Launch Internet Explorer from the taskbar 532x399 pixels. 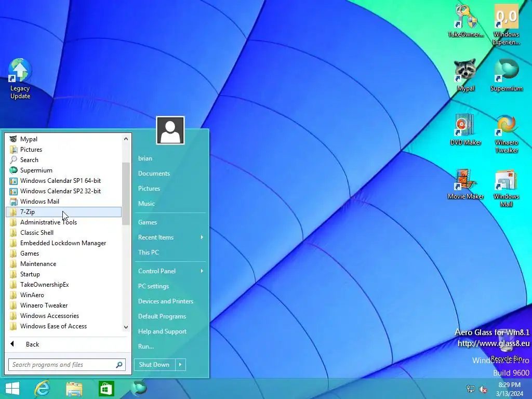[42, 389]
